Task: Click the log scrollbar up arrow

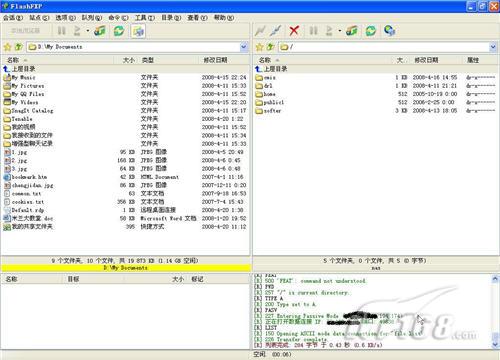Action: [x=495, y=279]
